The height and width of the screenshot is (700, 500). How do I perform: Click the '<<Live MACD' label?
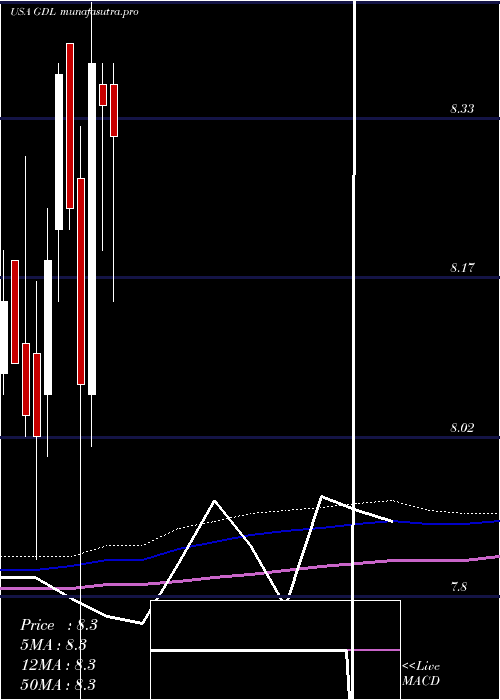point(421,674)
